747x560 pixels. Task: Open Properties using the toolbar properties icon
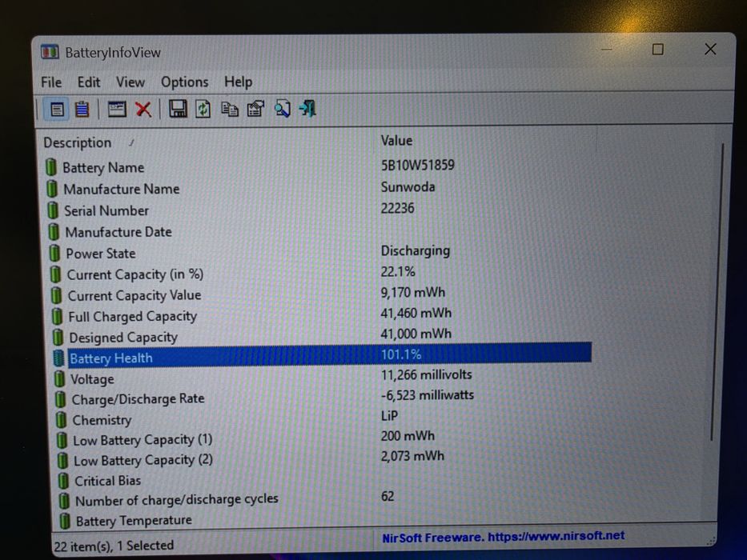[256, 109]
